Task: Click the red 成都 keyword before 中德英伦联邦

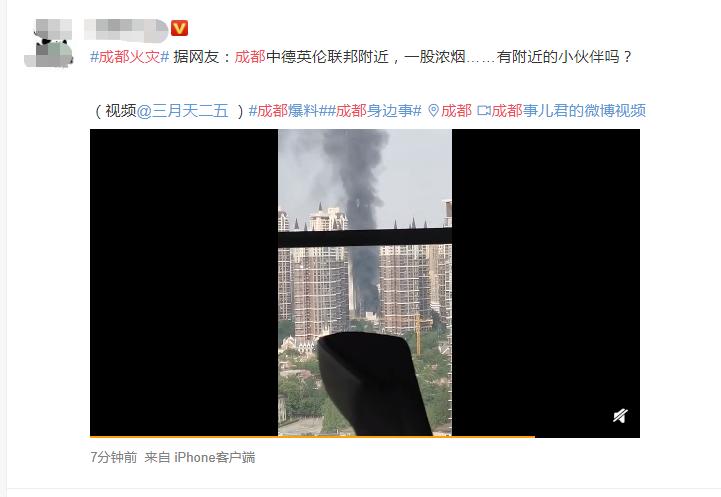Action: [250, 57]
